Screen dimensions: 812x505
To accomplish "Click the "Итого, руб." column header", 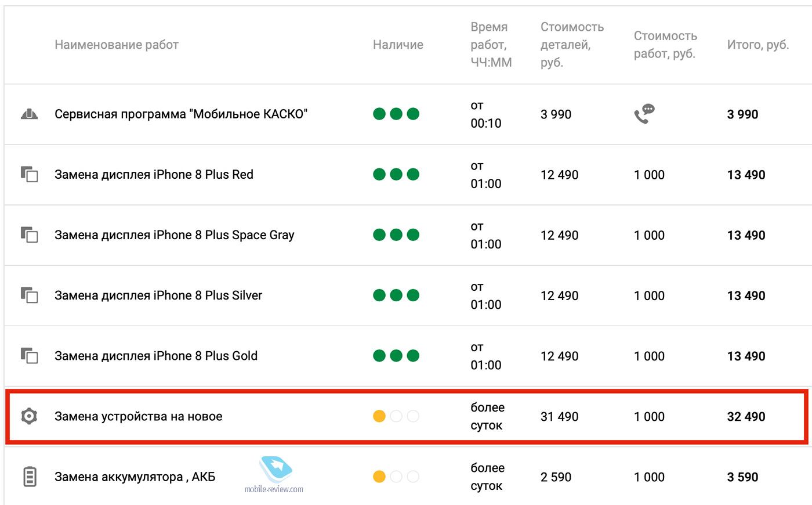I will (757, 45).
